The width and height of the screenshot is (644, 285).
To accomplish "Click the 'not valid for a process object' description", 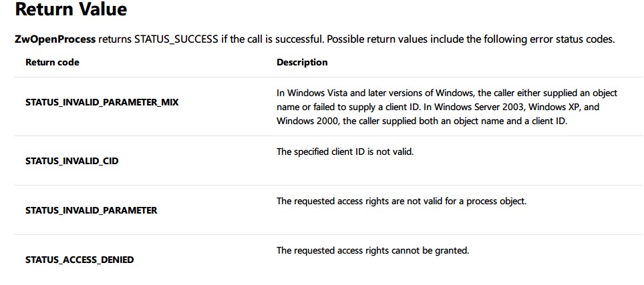I will coord(401,202).
